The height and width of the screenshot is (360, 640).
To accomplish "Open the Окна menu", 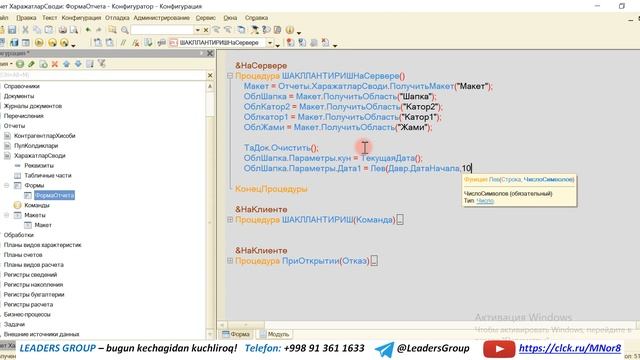I will [x=230, y=18].
